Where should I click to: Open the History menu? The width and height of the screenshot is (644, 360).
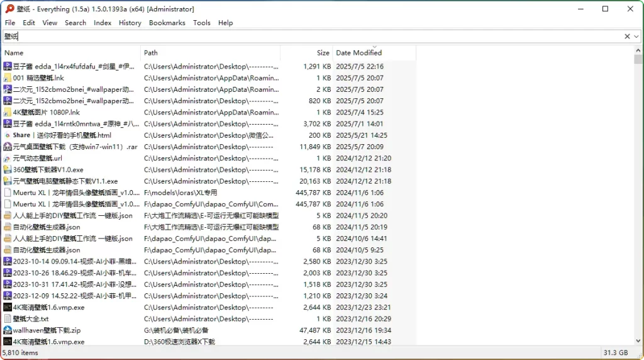click(x=130, y=23)
